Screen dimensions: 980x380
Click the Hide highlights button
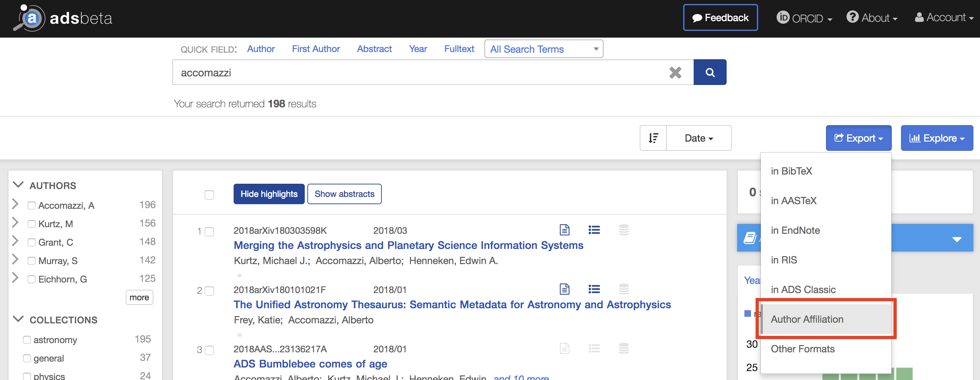269,194
